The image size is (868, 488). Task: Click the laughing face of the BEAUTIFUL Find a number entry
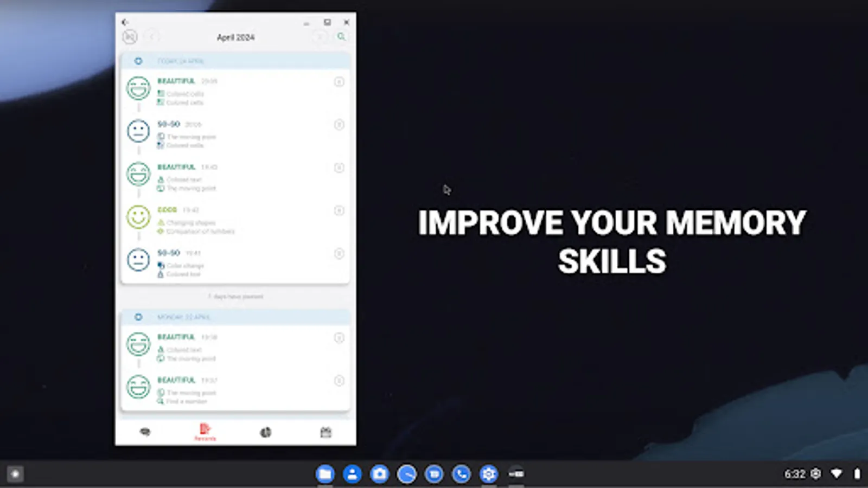(x=138, y=387)
